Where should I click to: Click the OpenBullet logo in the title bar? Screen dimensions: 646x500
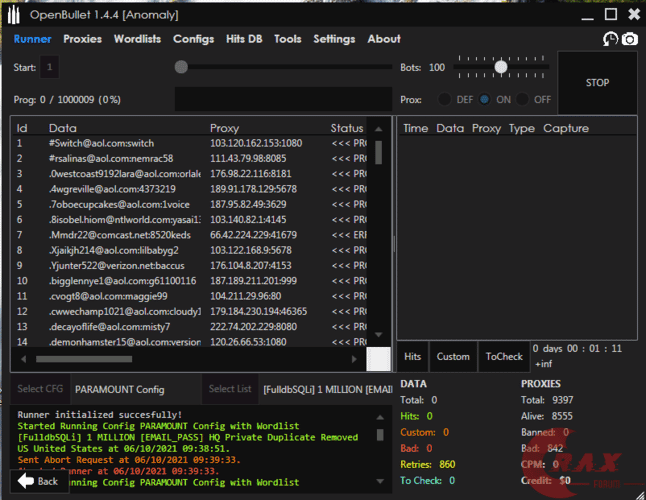pyautogui.click(x=14, y=15)
